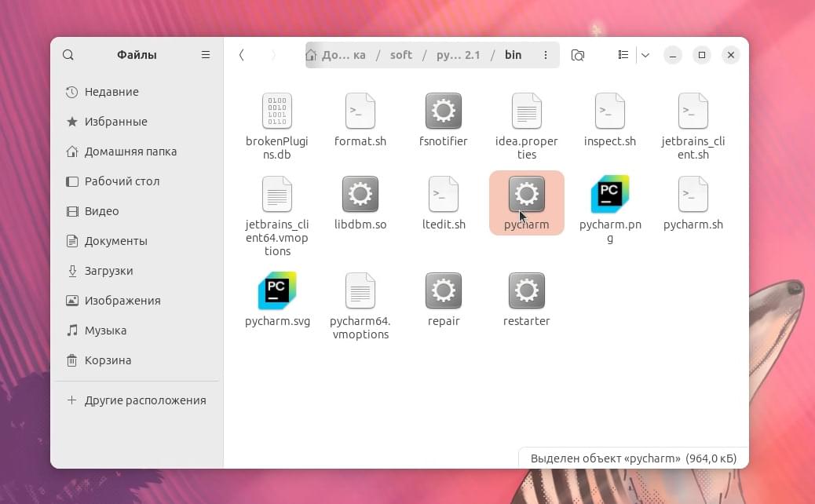Minimize the Files window

click(x=673, y=55)
